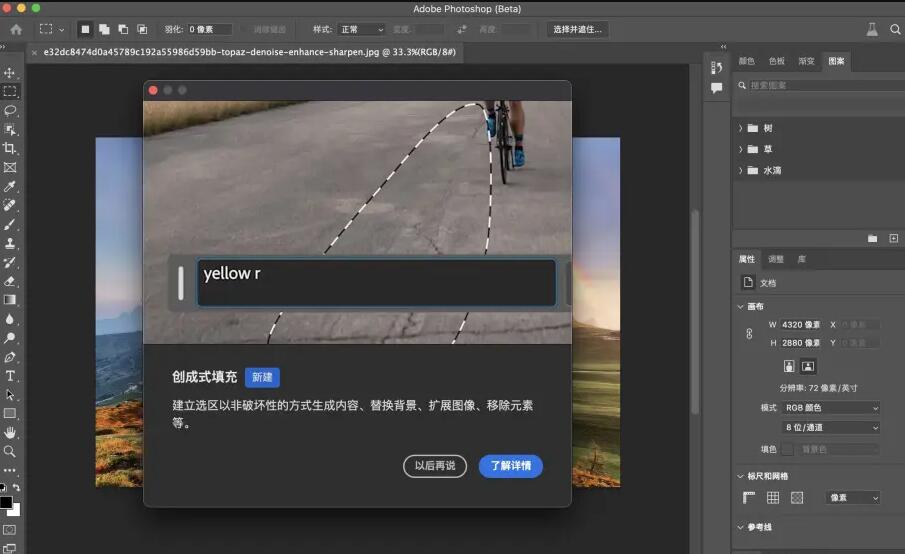The height and width of the screenshot is (554, 905).
Task: Open the RGB 颜色 mode dropdown
Action: click(831, 408)
